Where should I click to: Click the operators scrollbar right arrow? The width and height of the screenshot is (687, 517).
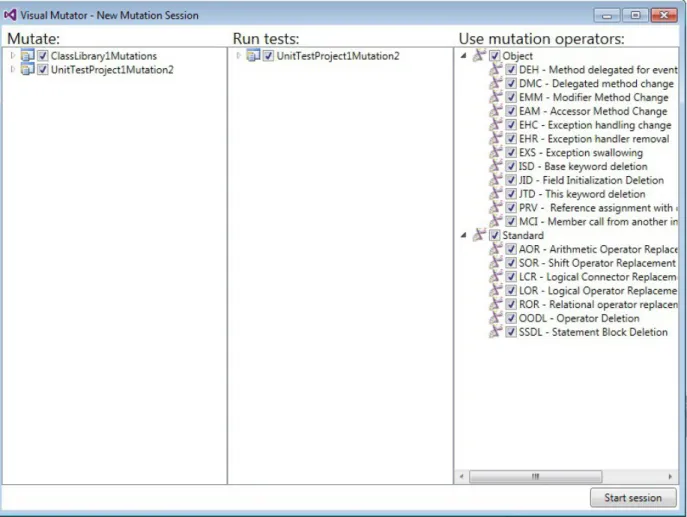point(670,476)
